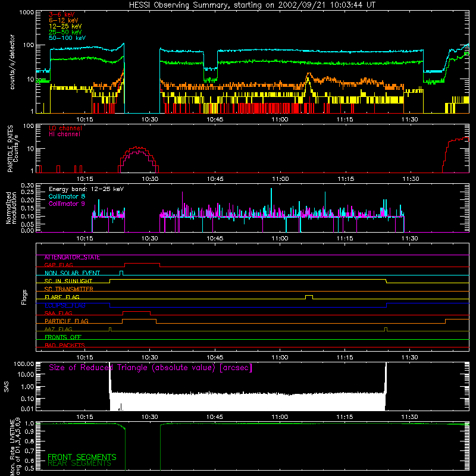This screenshot has width=476, height=476.
Task: Click the SC_IN_SUNLIGHT flag label
Action: pyautogui.click(x=68, y=281)
